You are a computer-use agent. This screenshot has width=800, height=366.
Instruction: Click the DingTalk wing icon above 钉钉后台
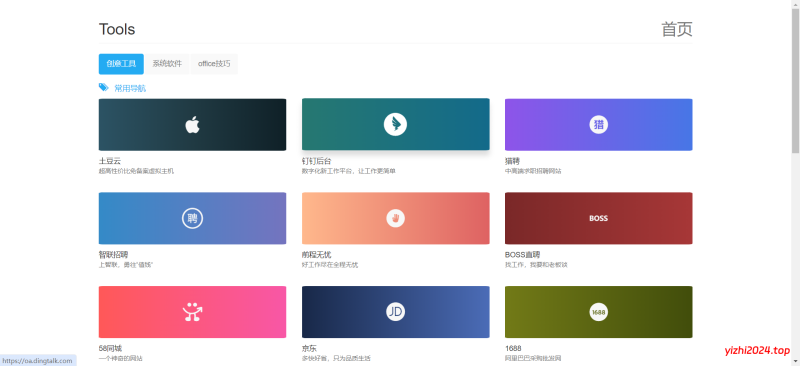395,125
